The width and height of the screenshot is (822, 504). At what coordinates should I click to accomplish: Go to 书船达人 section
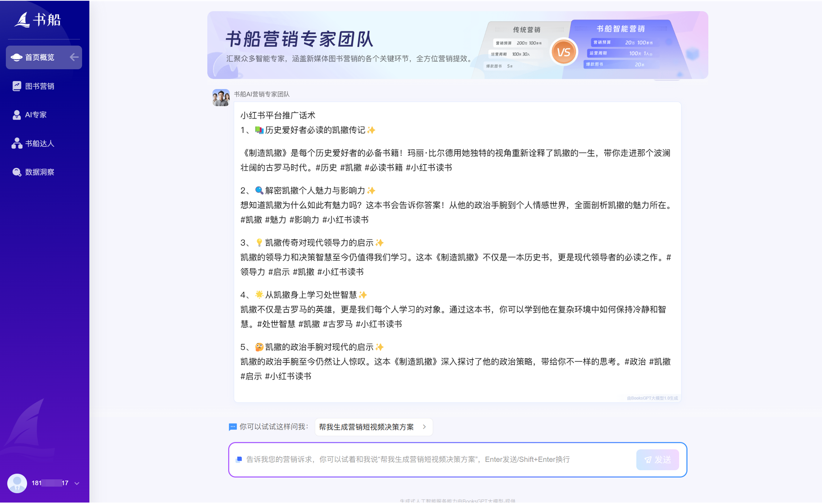40,144
